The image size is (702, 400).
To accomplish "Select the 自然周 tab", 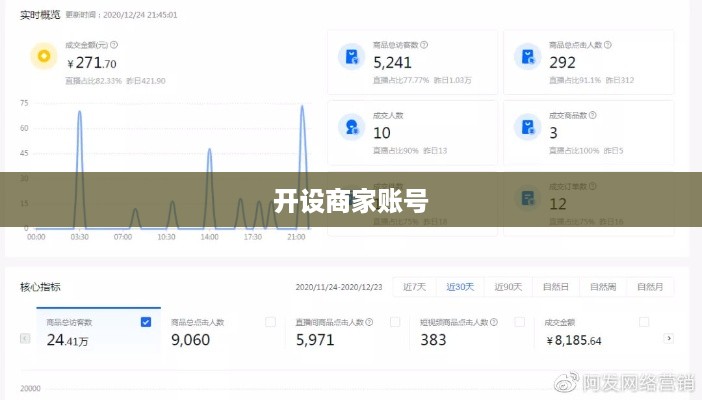I will click(x=603, y=287).
